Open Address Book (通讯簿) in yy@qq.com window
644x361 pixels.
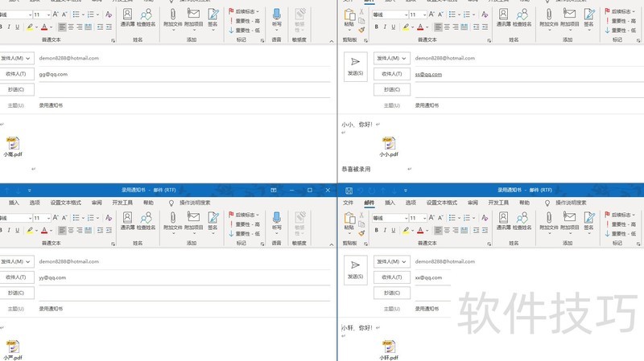[x=128, y=221]
